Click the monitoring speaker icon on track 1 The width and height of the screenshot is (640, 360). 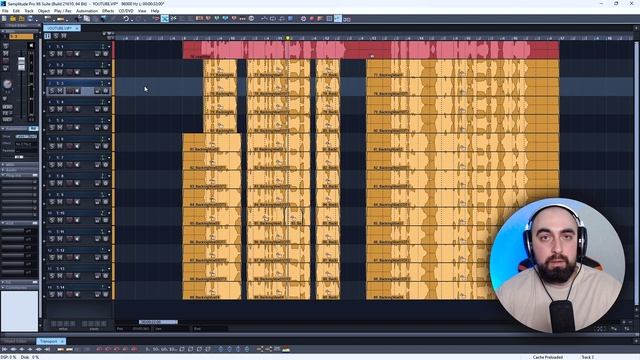click(x=77, y=54)
